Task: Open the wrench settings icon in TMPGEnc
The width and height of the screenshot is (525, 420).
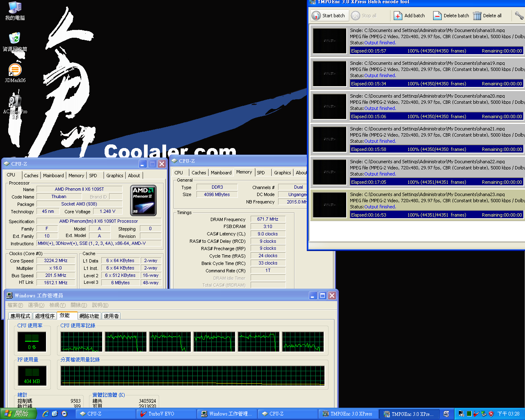Action: [x=519, y=16]
